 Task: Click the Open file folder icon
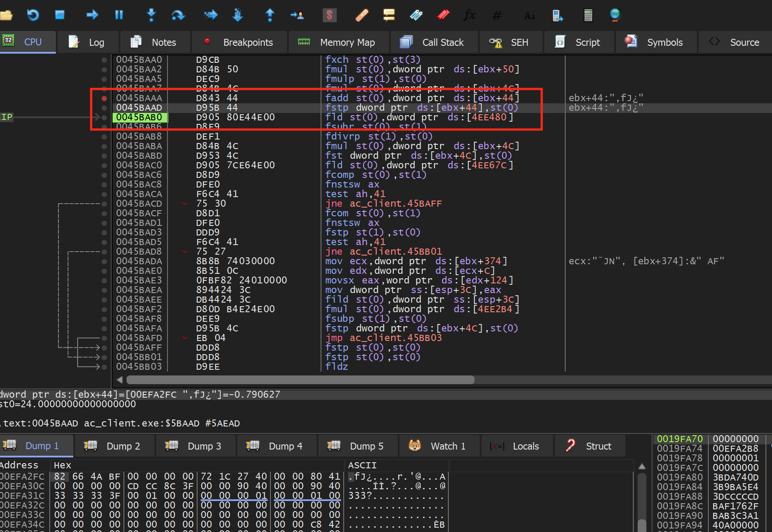coord(6,15)
